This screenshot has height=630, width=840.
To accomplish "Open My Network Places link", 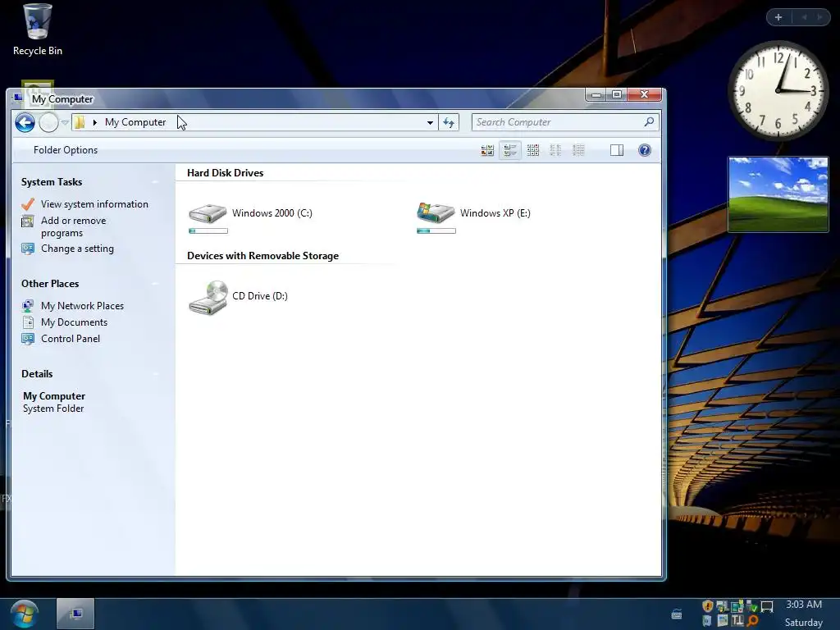I will pyautogui.click(x=82, y=306).
